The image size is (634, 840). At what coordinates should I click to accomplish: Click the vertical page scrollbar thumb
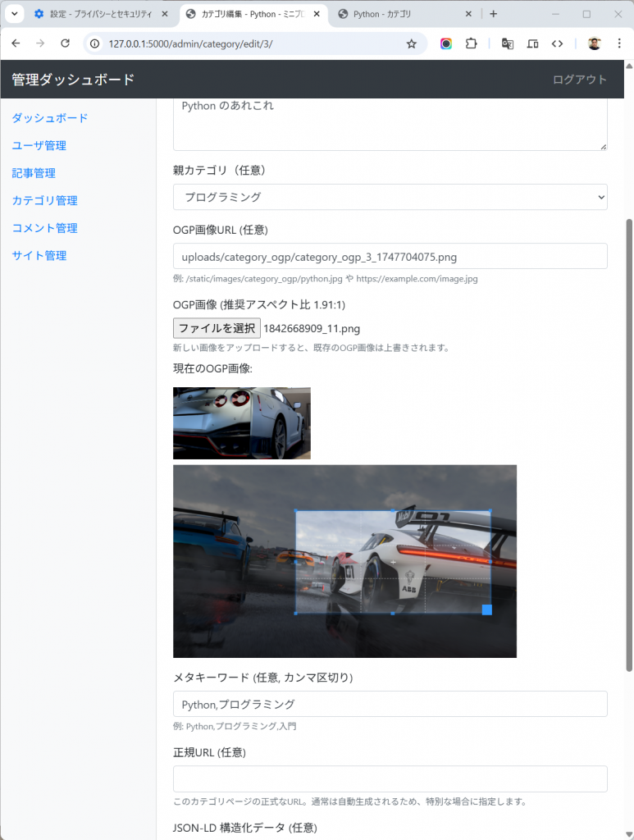(629, 445)
